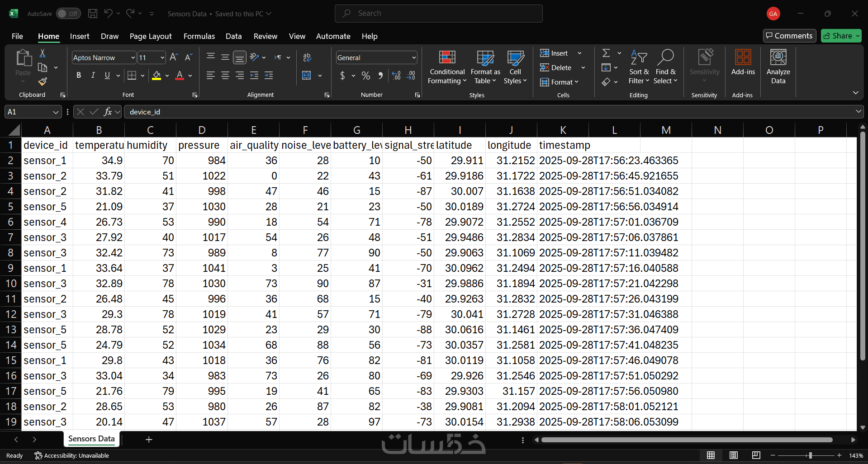Open Cell Styles gallery
Viewport: 868px width, 464px height.
click(515, 67)
